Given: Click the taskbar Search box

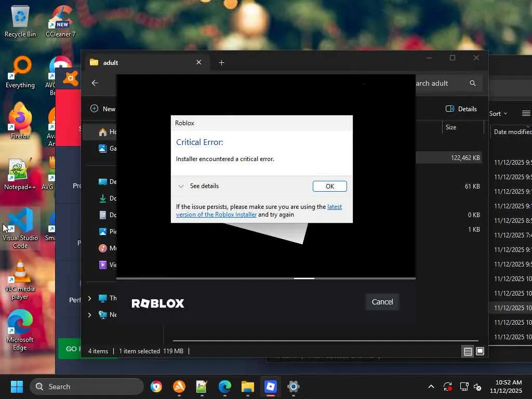Looking at the screenshot, I should 87,387.
